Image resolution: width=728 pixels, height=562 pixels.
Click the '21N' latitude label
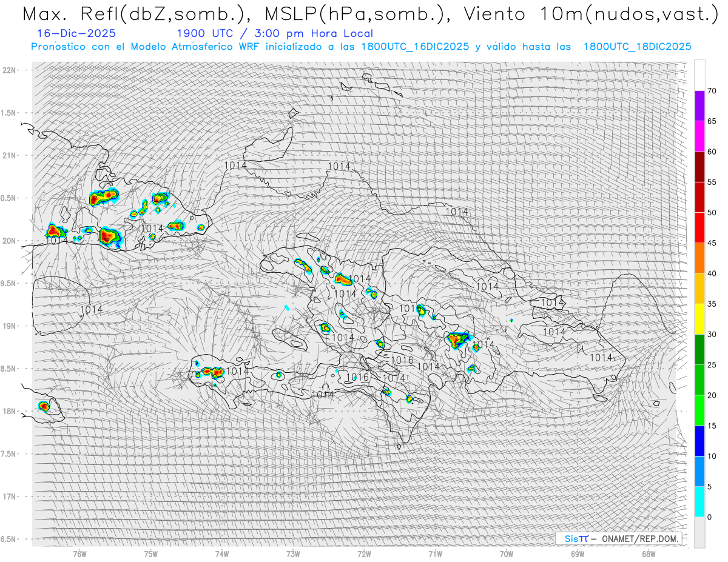[x=8, y=155]
